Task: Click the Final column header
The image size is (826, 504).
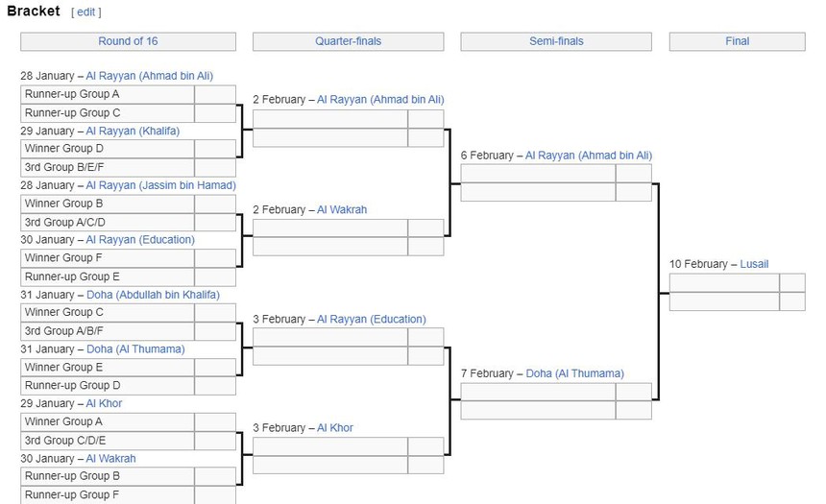Action: (x=737, y=41)
